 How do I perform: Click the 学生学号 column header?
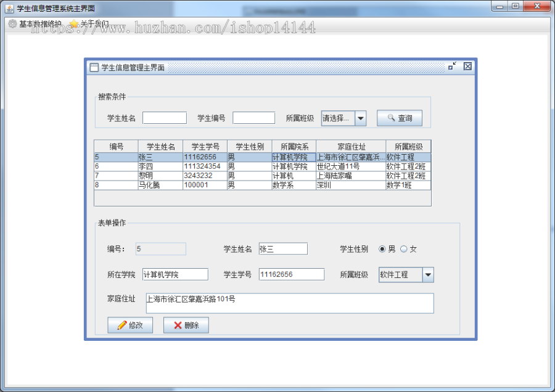(205, 146)
